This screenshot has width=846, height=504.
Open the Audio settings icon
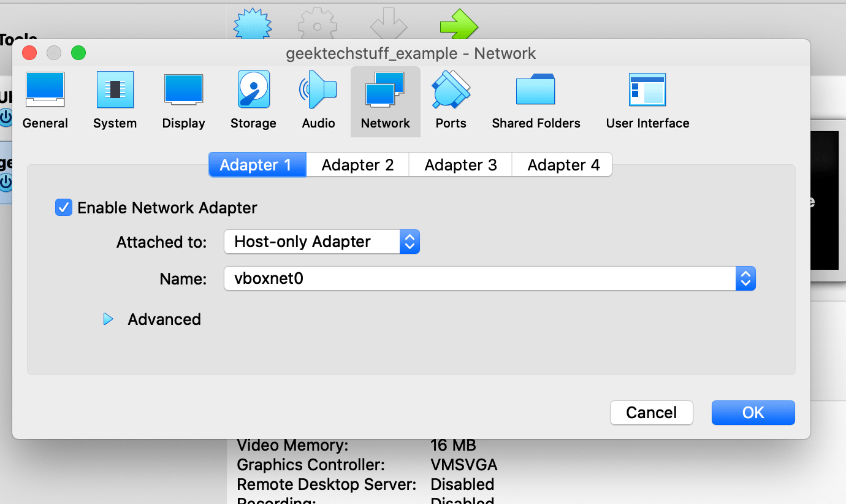click(318, 98)
